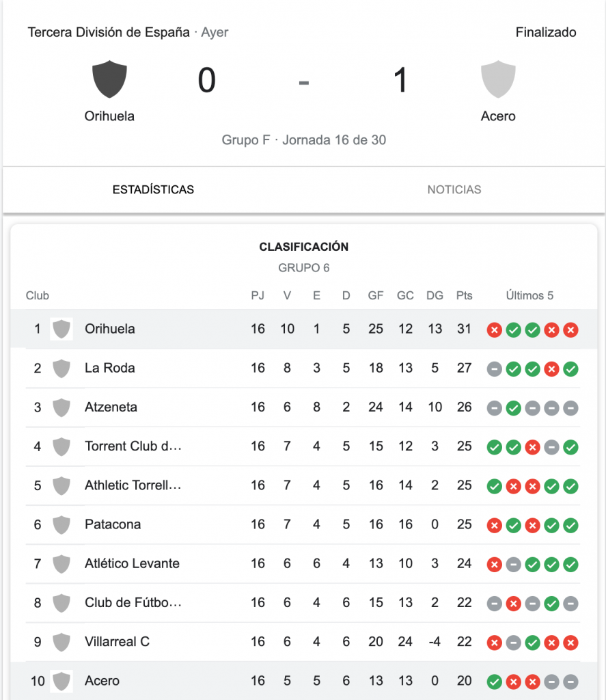Viewport: 606px width, 700px height.
Task: Click La Roda's latest win checkmark icon
Action: tap(570, 369)
